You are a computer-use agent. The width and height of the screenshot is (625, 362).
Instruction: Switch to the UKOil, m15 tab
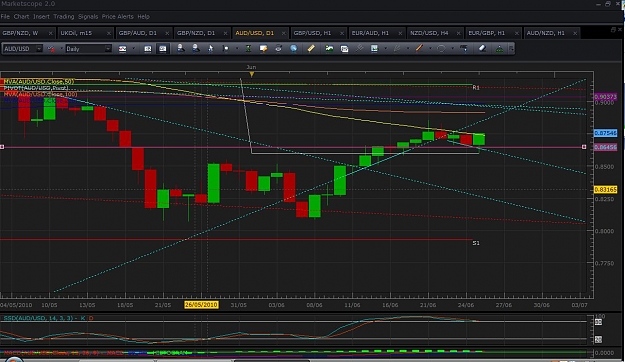pos(85,33)
